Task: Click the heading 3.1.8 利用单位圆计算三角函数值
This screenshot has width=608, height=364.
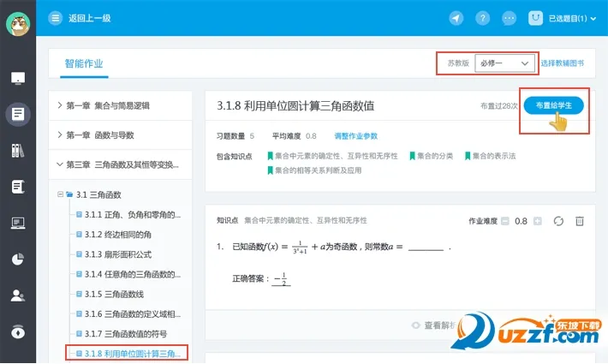Action: (295, 106)
